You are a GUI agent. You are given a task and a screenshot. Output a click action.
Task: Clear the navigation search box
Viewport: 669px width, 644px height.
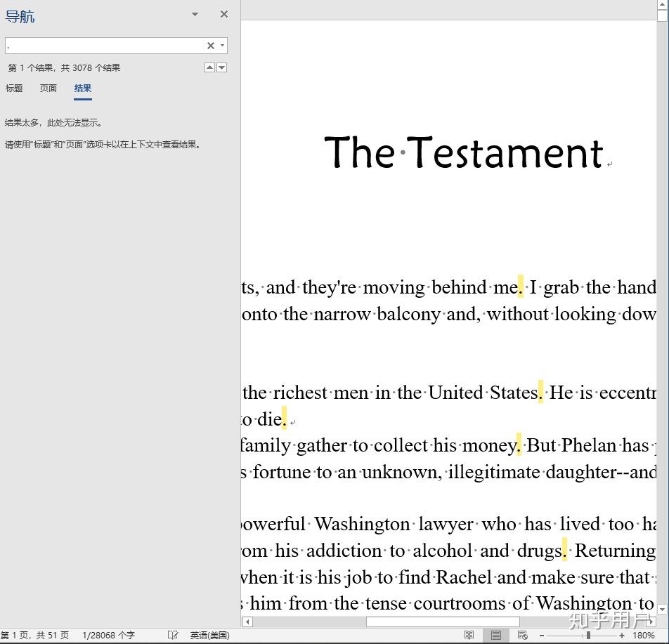[211, 46]
